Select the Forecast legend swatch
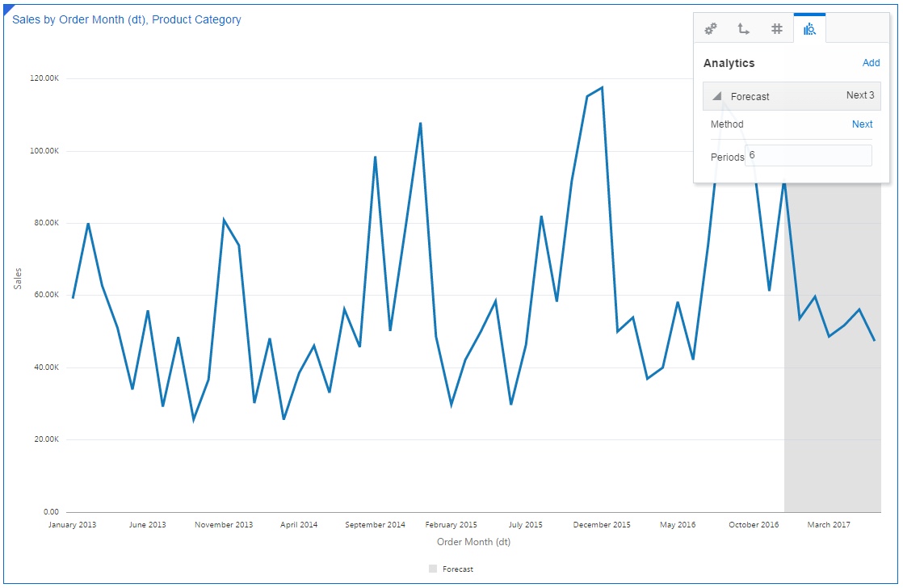 pyautogui.click(x=434, y=569)
